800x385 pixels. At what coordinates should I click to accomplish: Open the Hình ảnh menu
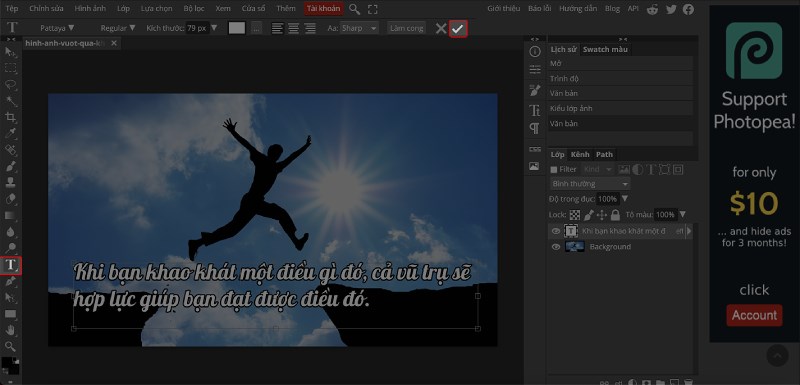[x=90, y=9]
